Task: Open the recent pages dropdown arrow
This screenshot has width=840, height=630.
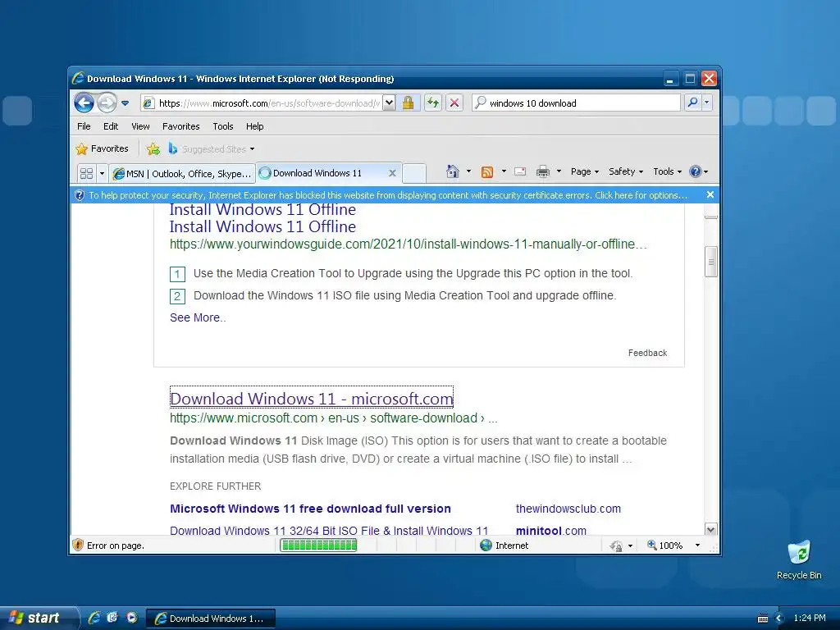Action: pyautogui.click(x=125, y=103)
